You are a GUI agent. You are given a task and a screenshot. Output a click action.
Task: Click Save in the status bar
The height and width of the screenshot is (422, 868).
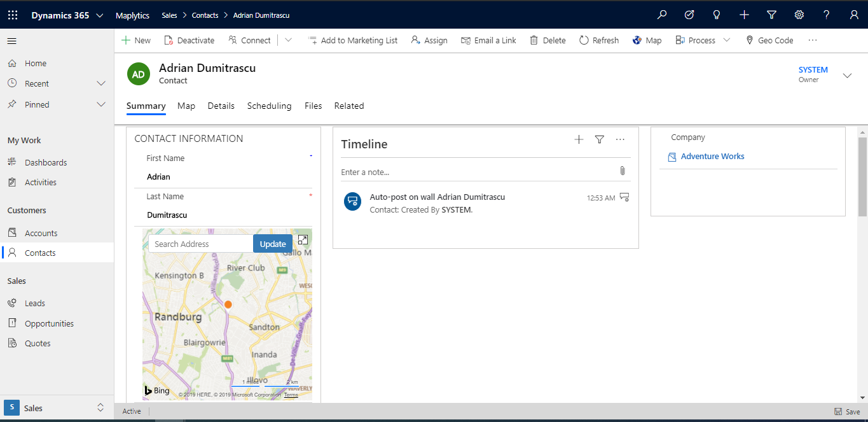[x=847, y=412]
